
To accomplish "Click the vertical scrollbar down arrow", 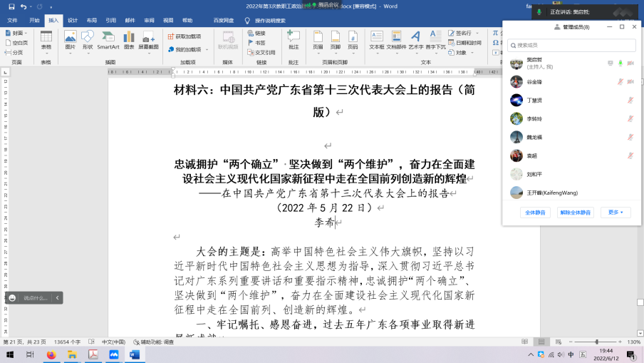I will click(x=640, y=333).
